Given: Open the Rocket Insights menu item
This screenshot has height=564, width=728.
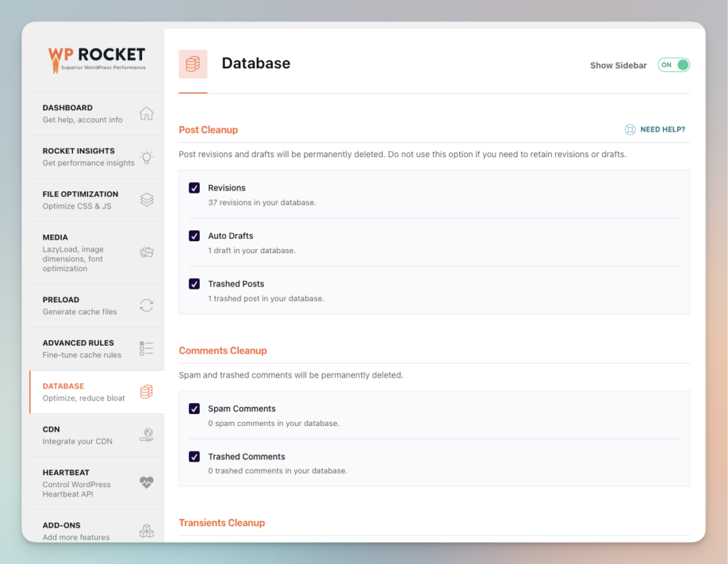Looking at the screenshot, I should (x=97, y=157).
